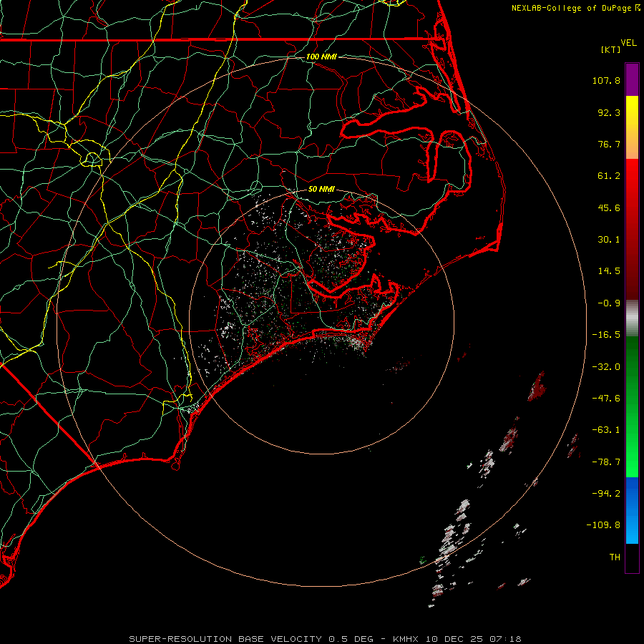644x644 pixels.
Task: Click the blue segment of the color bar
Action: click(632, 510)
